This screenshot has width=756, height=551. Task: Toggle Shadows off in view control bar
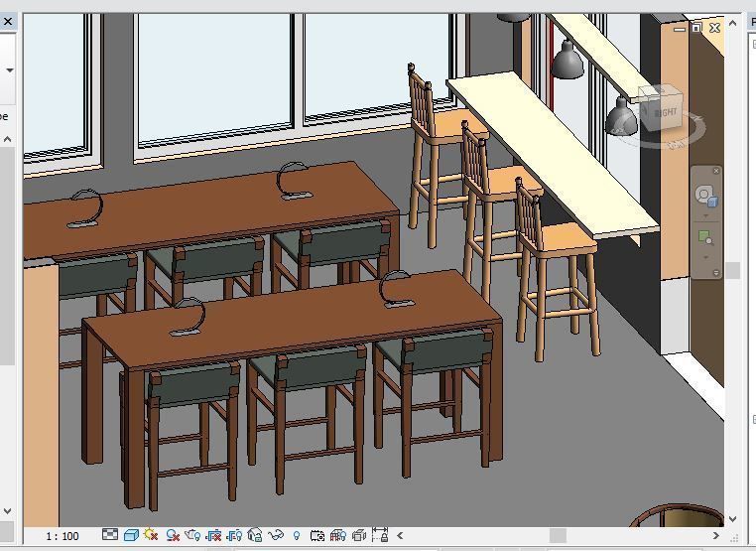pos(173,535)
